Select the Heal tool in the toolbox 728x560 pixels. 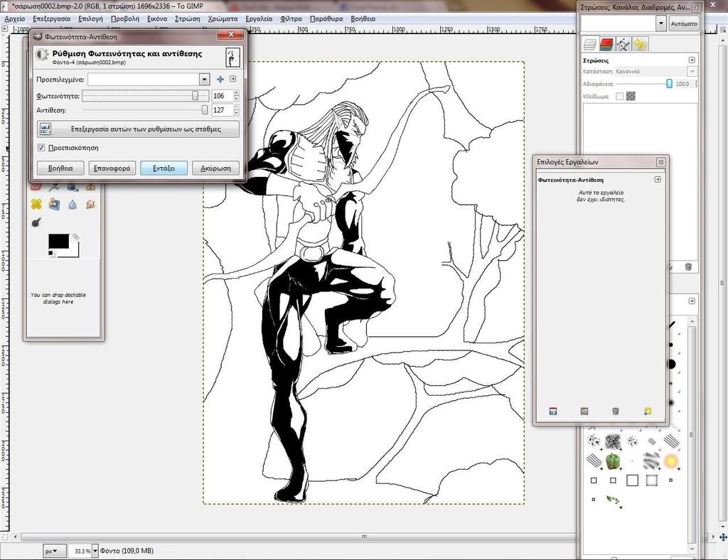[x=36, y=204]
